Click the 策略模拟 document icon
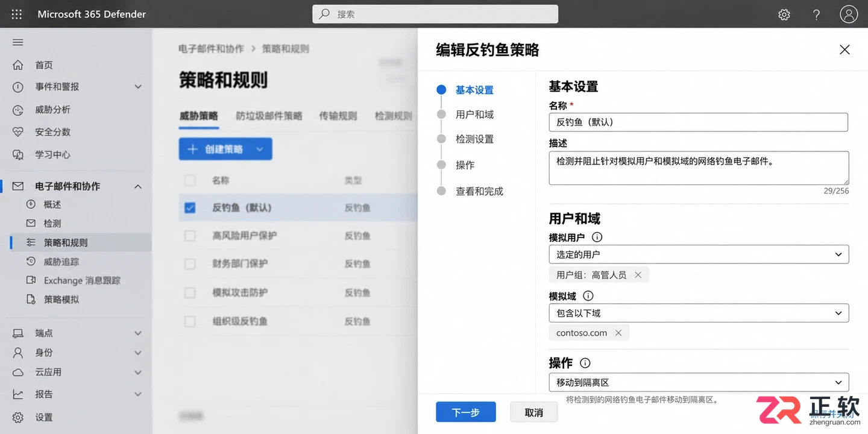 31,299
